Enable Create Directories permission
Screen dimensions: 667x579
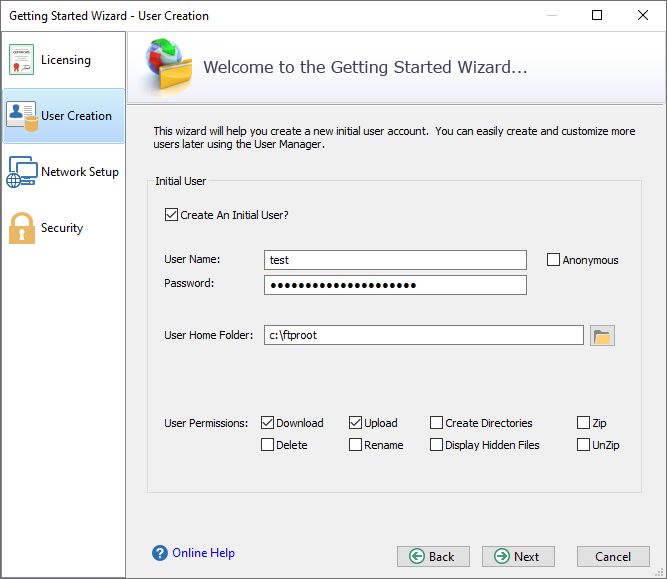click(x=436, y=422)
